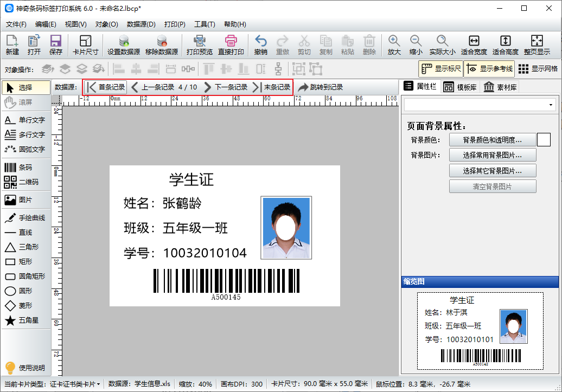Open the 文件(F) menu
The width and height of the screenshot is (562, 392).
coord(16,24)
